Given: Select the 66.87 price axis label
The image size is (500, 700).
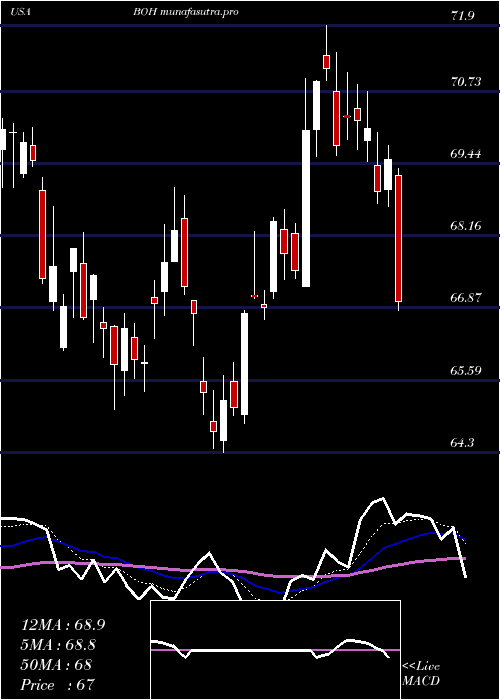Looking at the screenshot, I should pos(466,297).
